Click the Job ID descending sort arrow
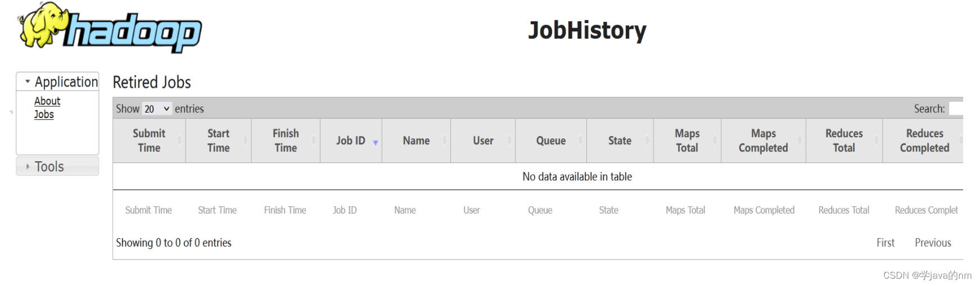 coord(376,143)
